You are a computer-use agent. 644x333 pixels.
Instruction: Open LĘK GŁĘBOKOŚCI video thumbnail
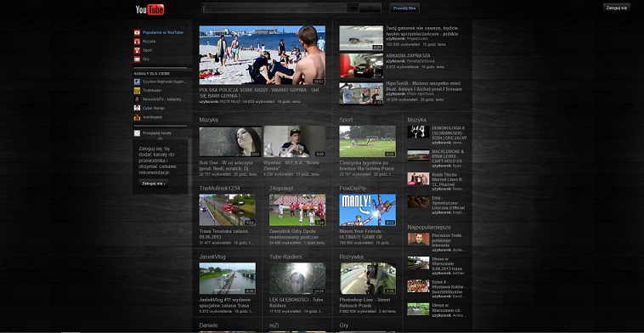(x=297, y=279)
